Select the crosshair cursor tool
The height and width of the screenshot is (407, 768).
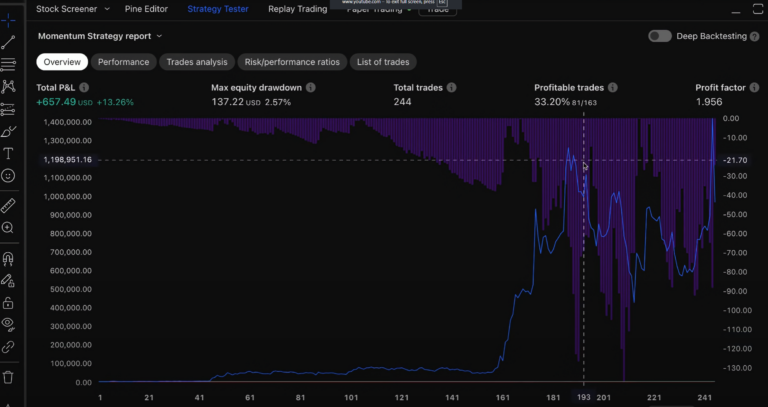pos(8,21)
